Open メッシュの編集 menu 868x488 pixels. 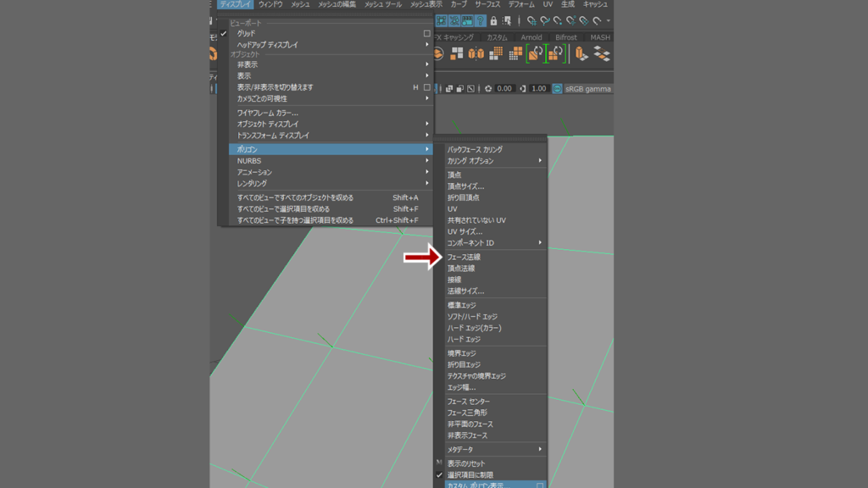[337, 4]
